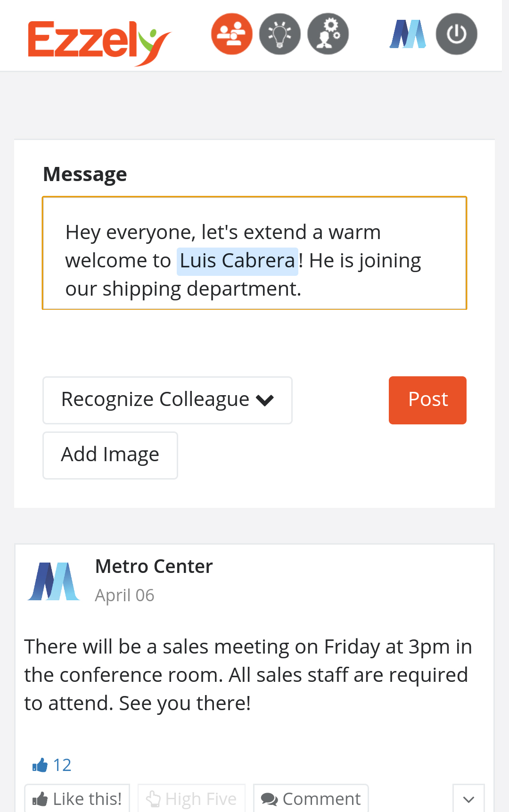The width and height of the screenshot is (509, 812).
Task: Click the power logout icon
Action: [456, 34]
